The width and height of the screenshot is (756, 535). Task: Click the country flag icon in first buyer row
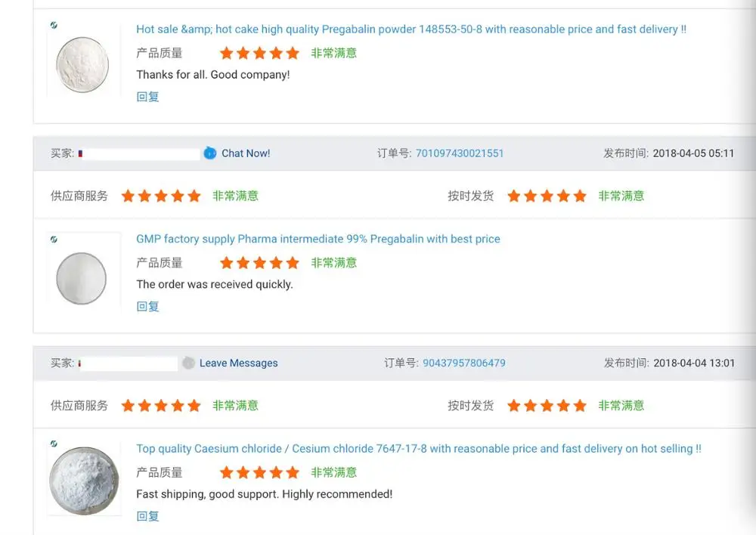[x=82, y=153]
